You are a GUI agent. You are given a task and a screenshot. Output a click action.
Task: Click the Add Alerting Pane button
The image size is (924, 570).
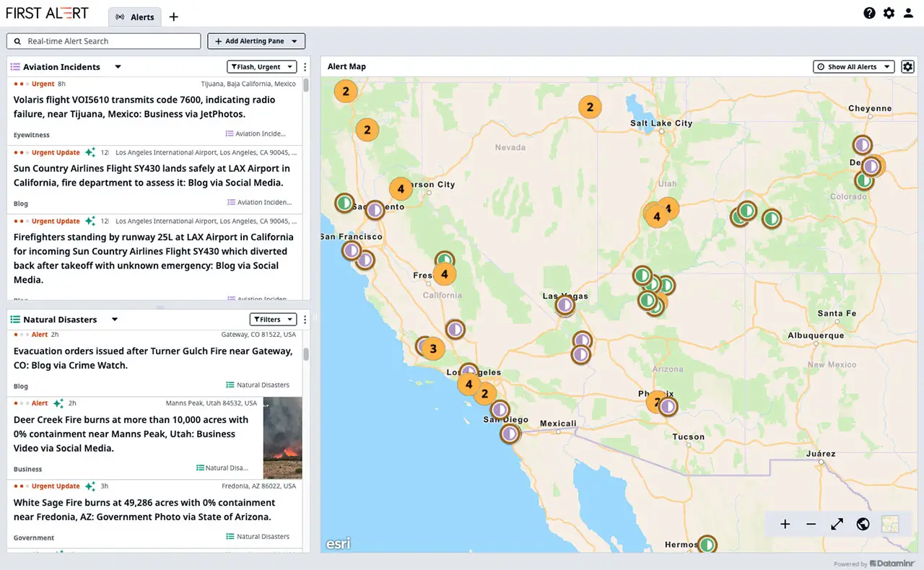click(256, 40)
